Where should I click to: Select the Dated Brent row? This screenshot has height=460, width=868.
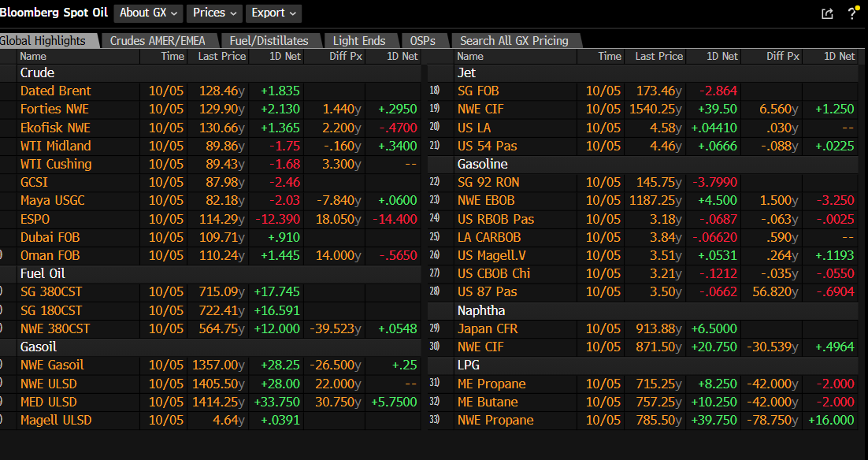pyautogui.click(x=210, y=91)
